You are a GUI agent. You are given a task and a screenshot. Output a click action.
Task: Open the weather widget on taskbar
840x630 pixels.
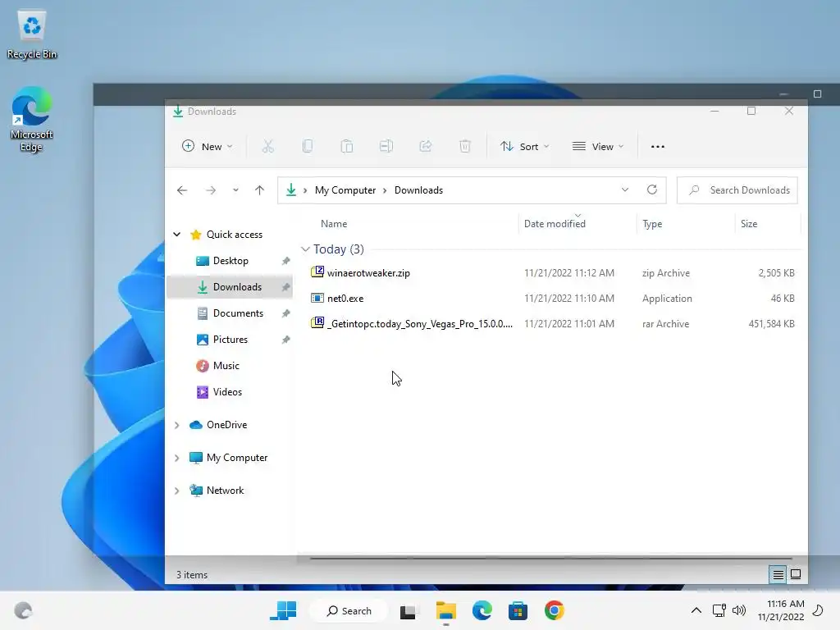[x=23, y=610]
